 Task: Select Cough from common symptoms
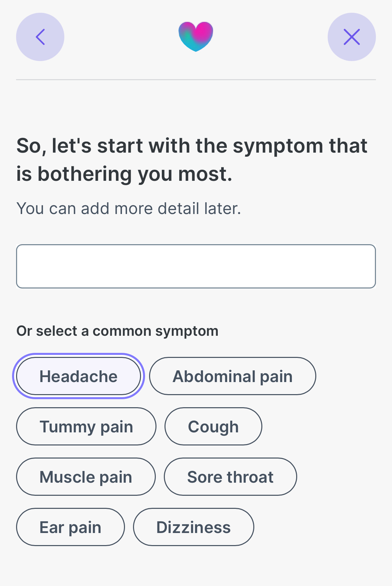tap(213, 426)
